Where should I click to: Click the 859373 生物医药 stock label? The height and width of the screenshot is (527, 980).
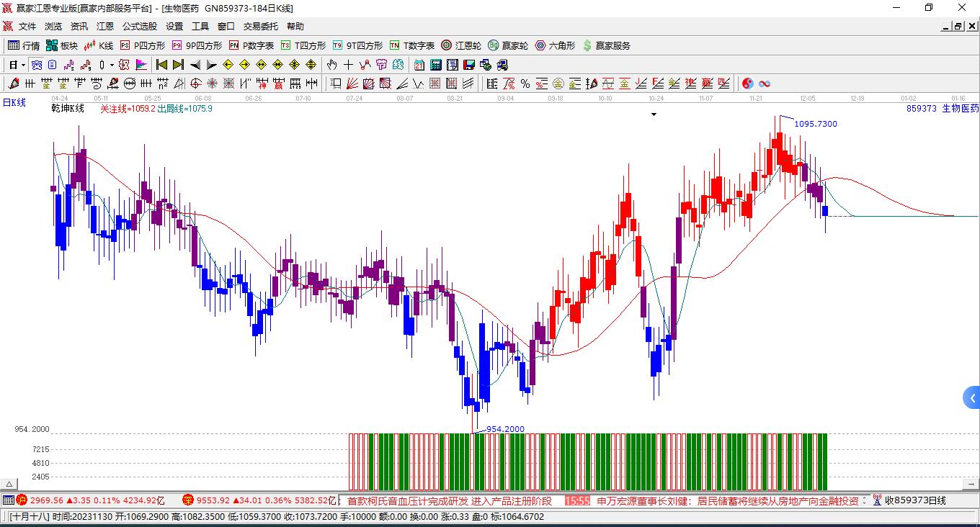tap(943, 109)
